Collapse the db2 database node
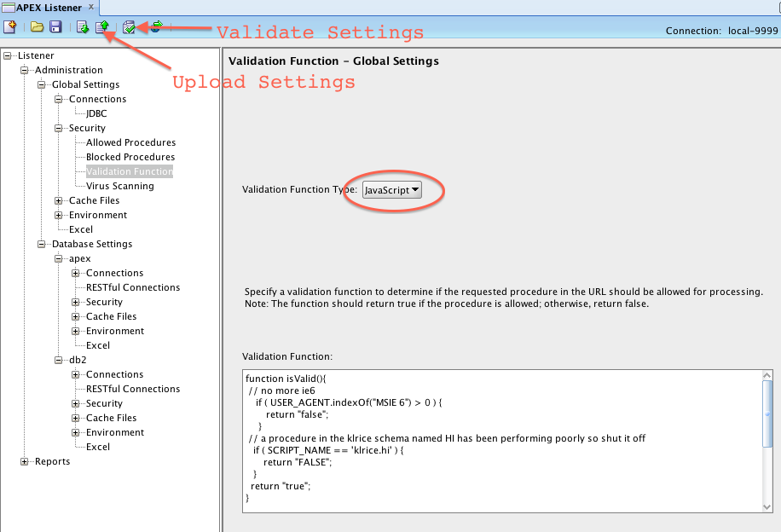781x532 pixels. point(58,360)
